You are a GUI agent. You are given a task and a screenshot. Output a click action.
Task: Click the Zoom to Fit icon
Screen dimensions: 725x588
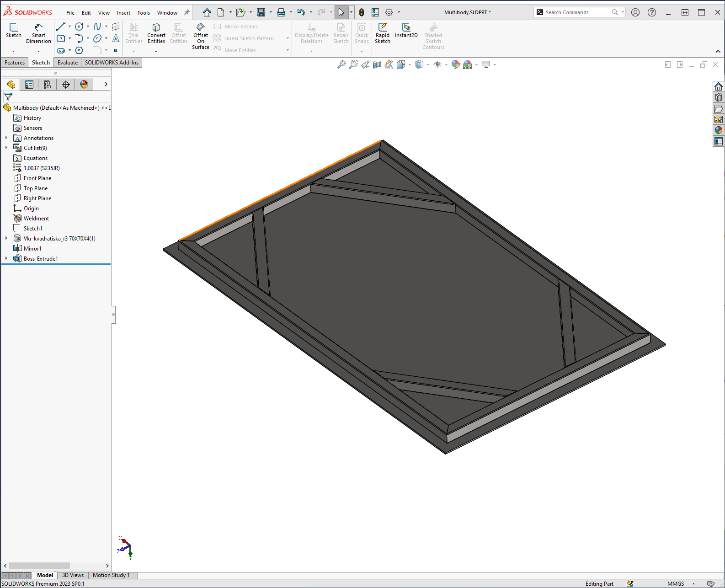pos(341,65)
